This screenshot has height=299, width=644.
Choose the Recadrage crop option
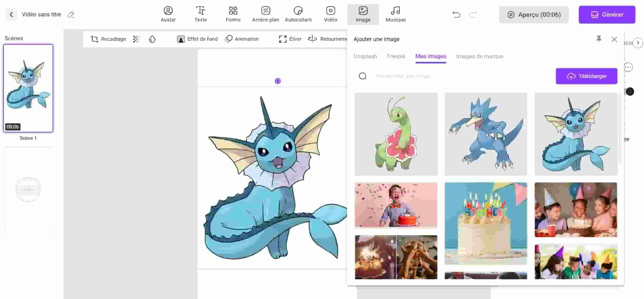point(108,39)
